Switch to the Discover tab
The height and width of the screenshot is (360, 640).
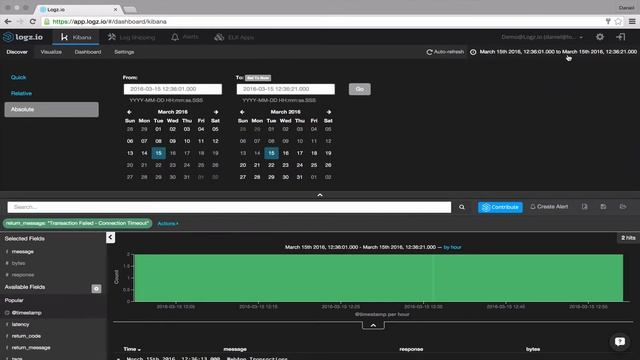tap(17, 52)
